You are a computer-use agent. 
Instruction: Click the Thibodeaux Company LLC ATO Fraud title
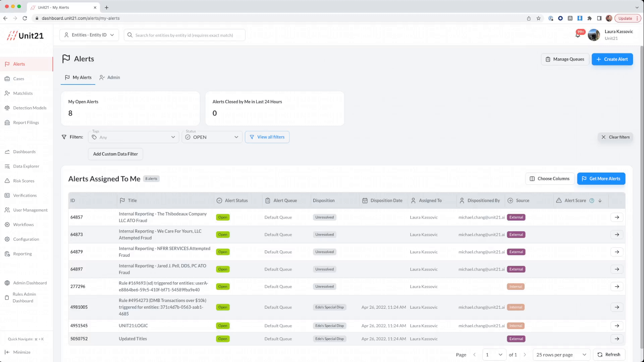tap(163, 217)
